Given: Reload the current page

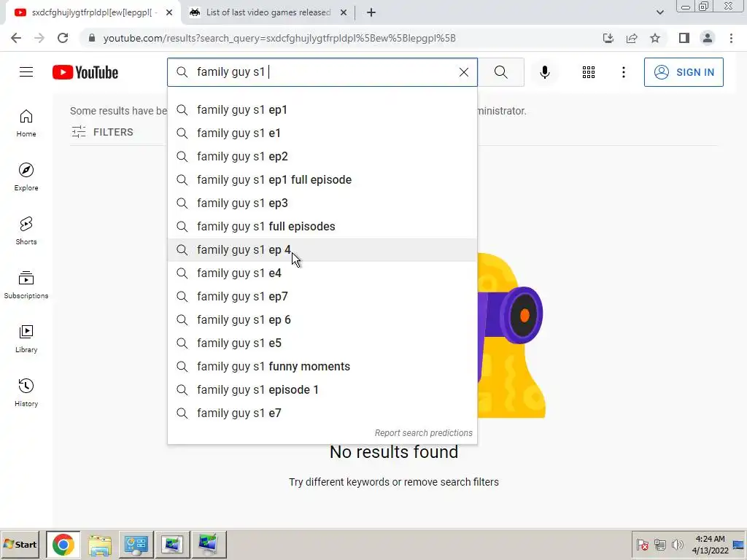Looking at the screenshot, I should (x=63, y=38).
